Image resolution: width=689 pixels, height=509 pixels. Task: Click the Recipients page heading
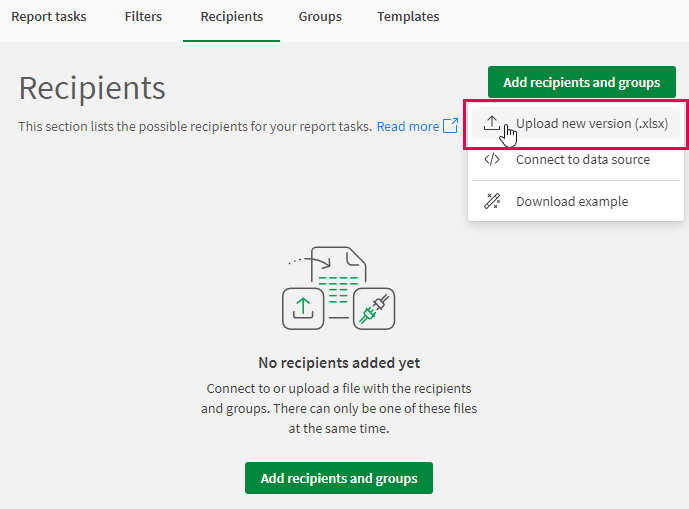92,88
